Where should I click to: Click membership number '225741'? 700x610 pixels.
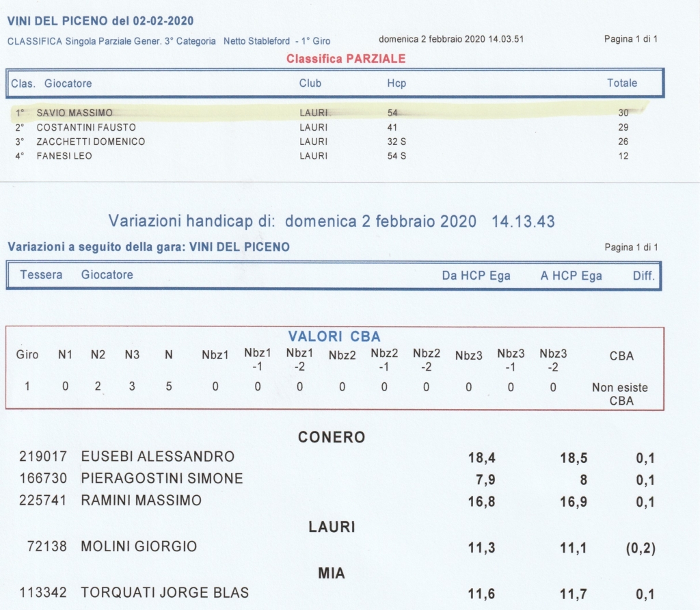pos(43,500)
